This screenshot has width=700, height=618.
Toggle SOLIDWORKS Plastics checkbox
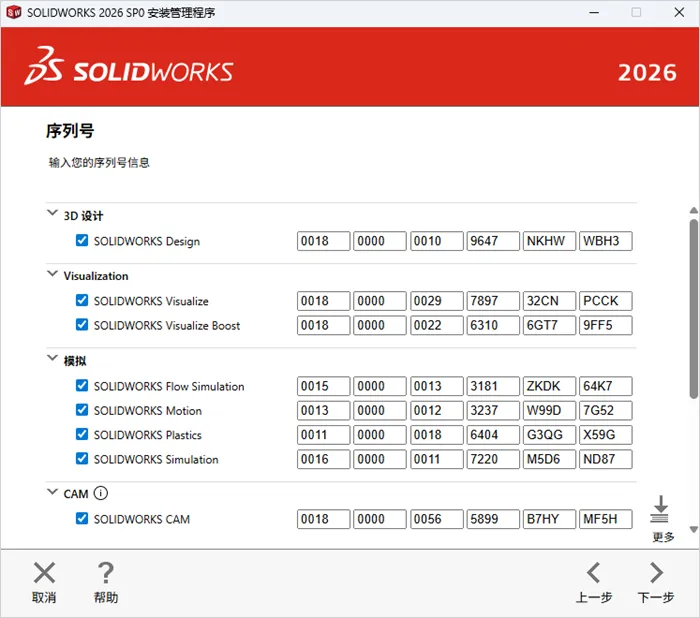(82, 434)
